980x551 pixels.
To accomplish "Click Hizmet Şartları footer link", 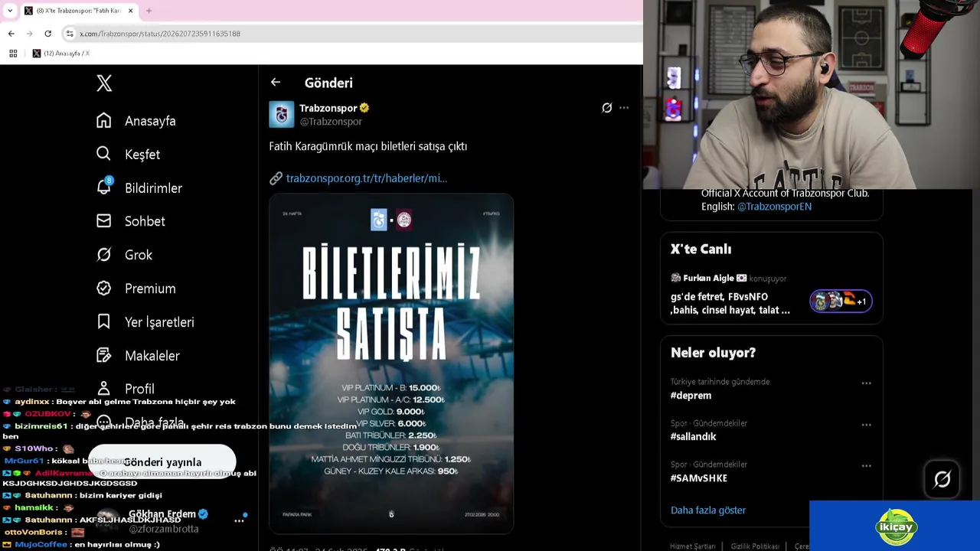I will tap(692, 546).
